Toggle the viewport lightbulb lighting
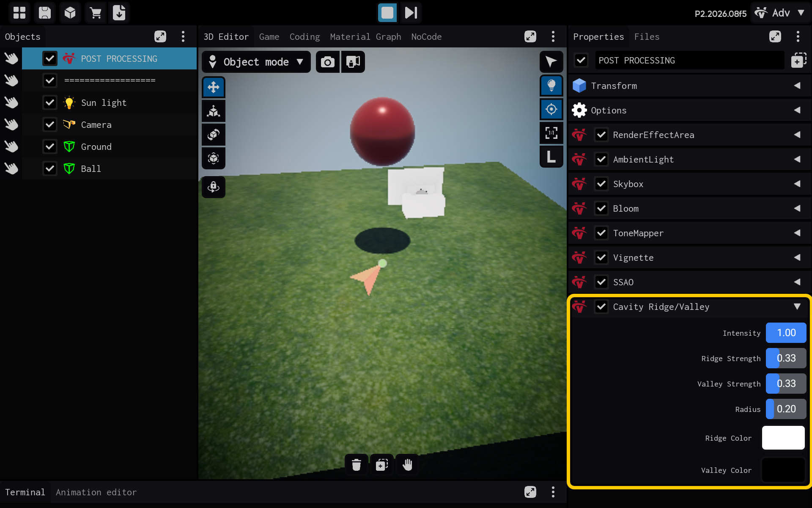The width and height of the screenshot is (812, 508). pyautogui.click(x=551, y=86)
